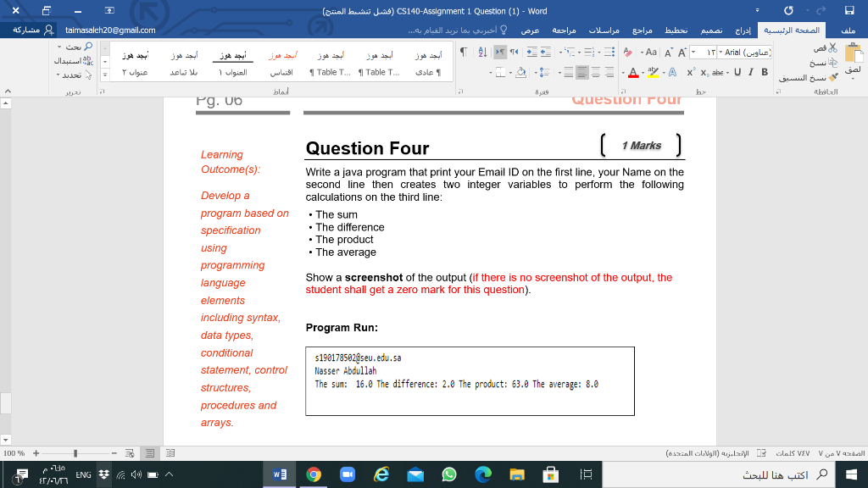Viewport: 868px width, 488px height.
Task: Apply the yellow text highlight color
Action: point(653,72)
